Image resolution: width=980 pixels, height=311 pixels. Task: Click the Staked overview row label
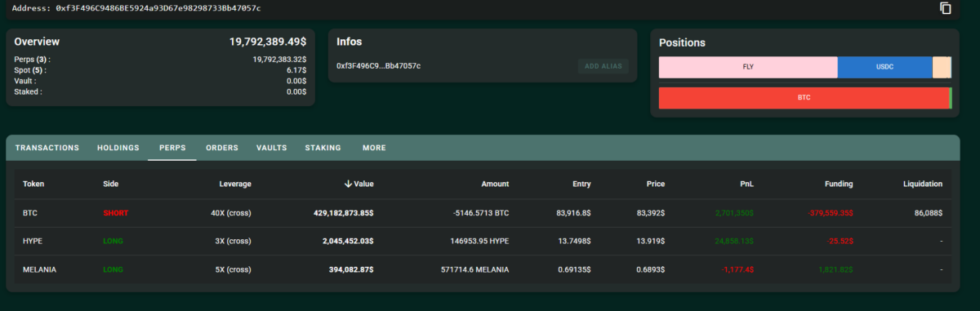[x=28, y=91]
